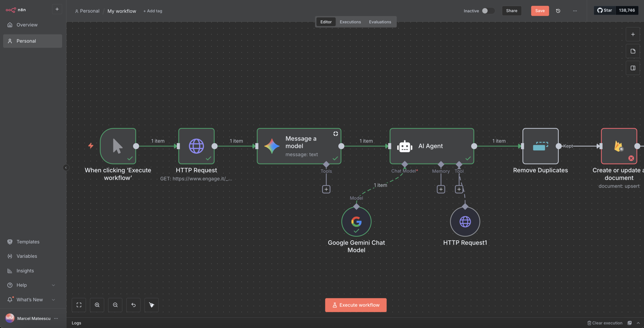This screenshot has width=644, height=328.
Task: Open workflow history icon
Action: point(558,11)
